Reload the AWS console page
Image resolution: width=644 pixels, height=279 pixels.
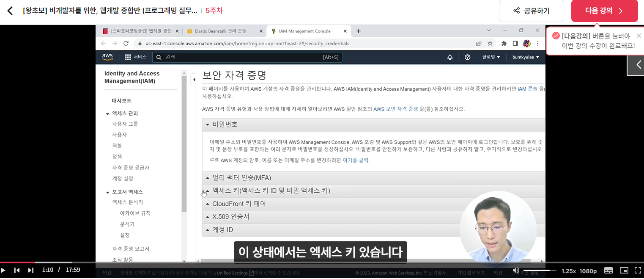click(x=126, y=43)
